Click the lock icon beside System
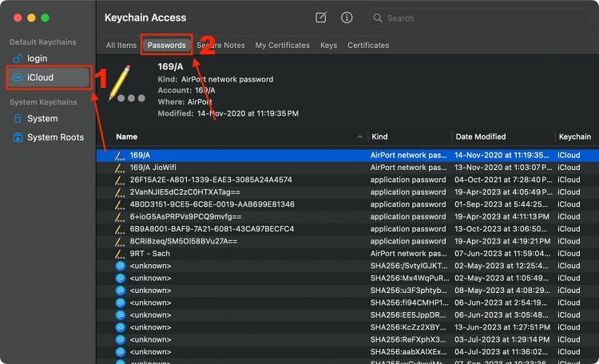 click(18, 118)
